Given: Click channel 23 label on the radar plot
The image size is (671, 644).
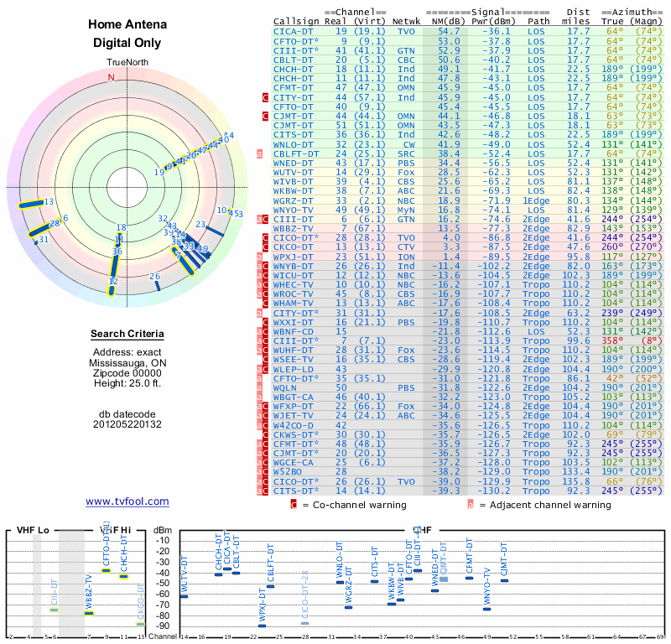Looking at the screenshot, I should click(200, 224).
